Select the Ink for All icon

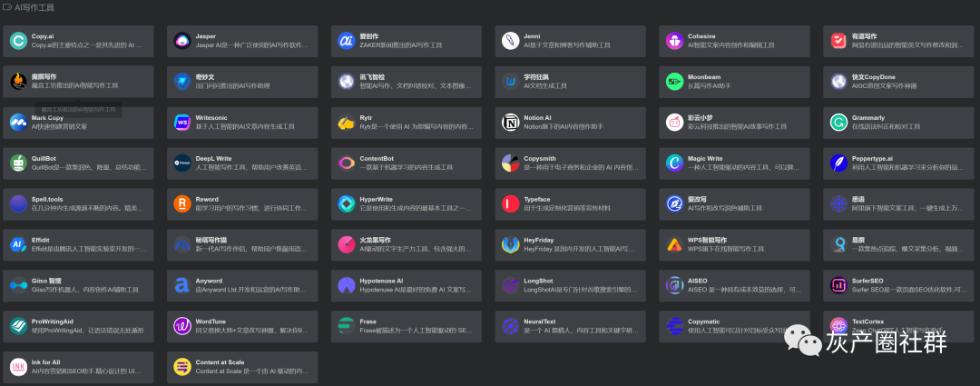19,367
